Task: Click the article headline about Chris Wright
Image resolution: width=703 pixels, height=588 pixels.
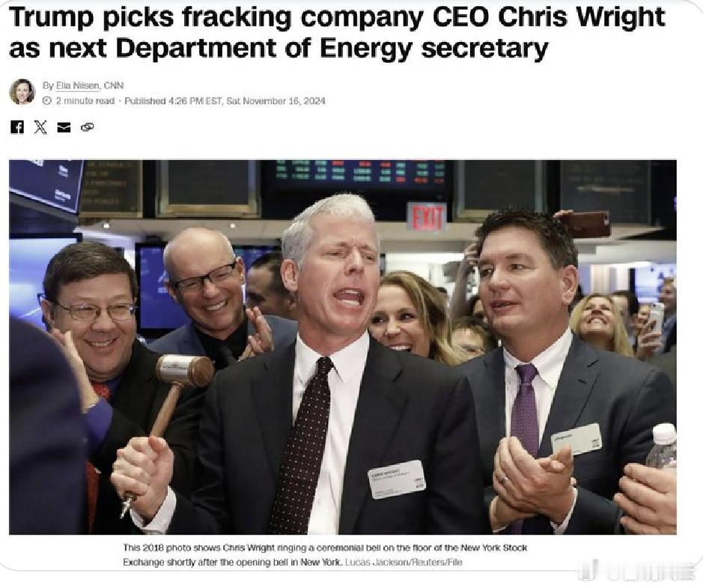Action: tap(337, 32)
